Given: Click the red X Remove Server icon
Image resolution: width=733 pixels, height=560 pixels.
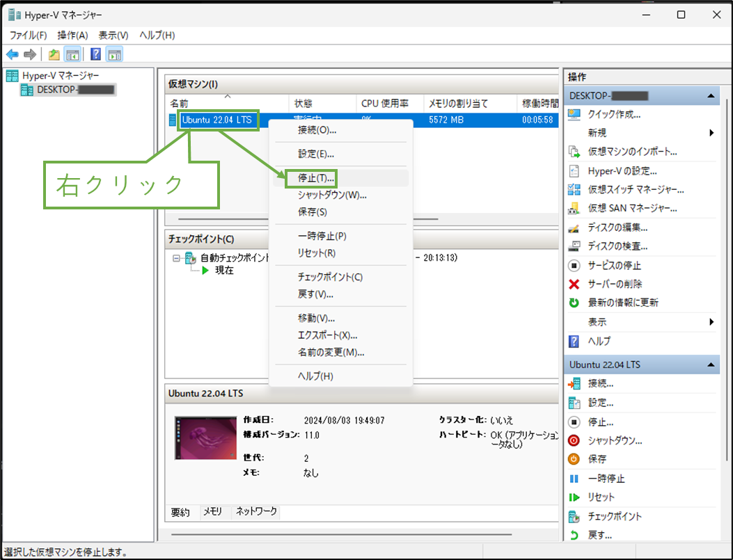Looking at the screenshot, I should click(574, 284).
